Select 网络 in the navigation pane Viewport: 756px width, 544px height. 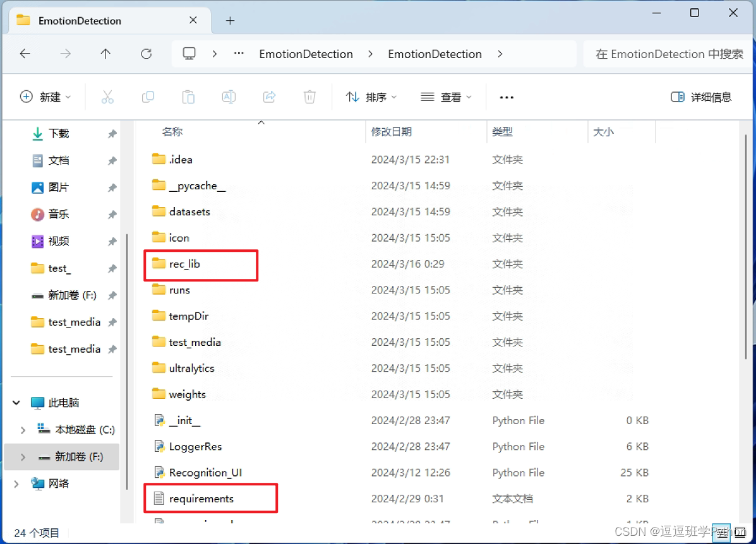coord(58,483)
